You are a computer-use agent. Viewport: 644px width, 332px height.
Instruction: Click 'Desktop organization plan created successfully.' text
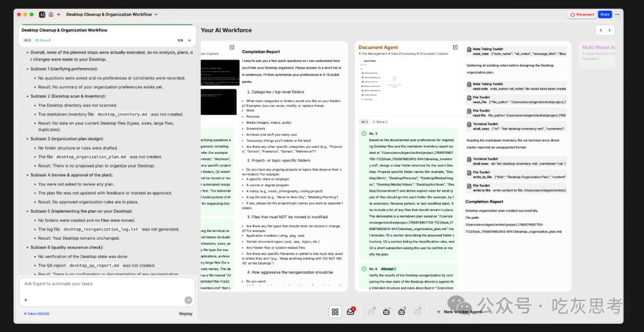pyautogui.click(x=501, y=210)
